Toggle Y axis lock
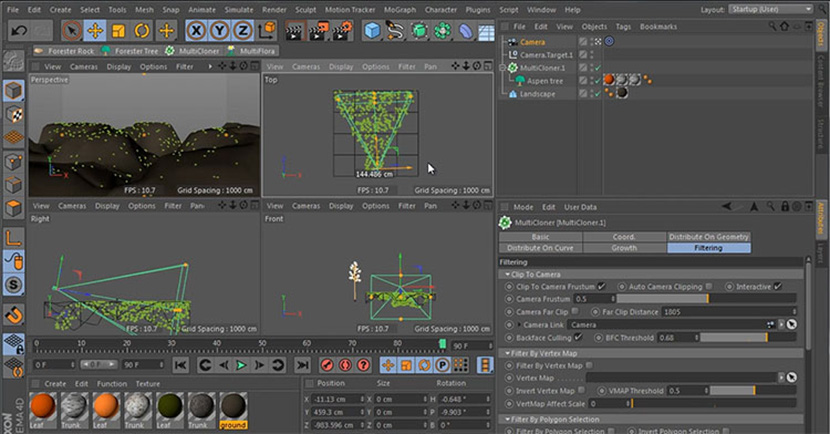The image size is (830, 434). click(220, 31)
